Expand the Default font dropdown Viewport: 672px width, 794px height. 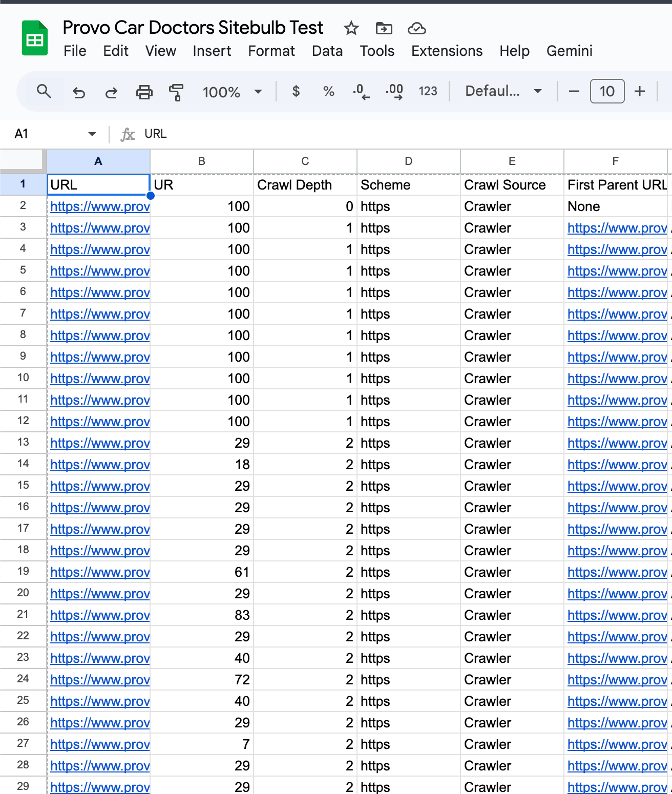[x=503, y=92]
